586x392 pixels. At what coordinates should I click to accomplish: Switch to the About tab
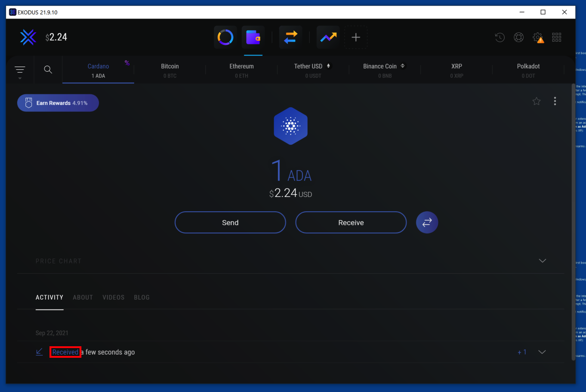pyautogui.click(x=83, y=297)
